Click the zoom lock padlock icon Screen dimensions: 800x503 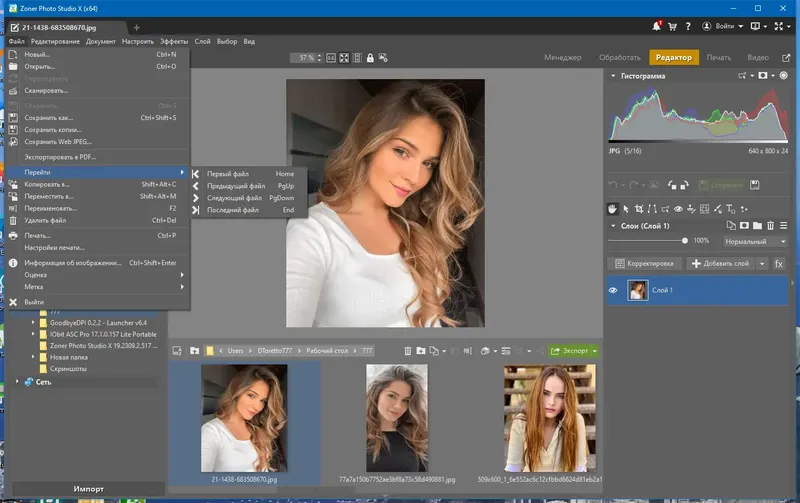point(370,58)
